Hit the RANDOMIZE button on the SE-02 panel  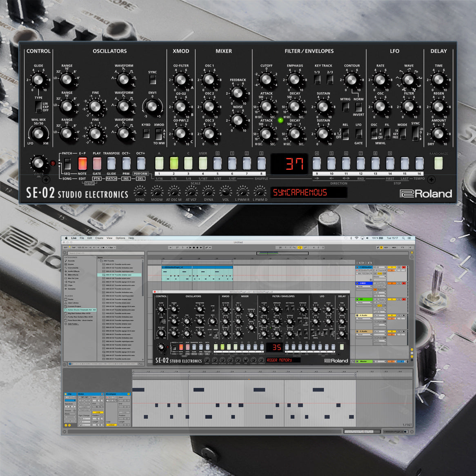click(x=438, y=162)
